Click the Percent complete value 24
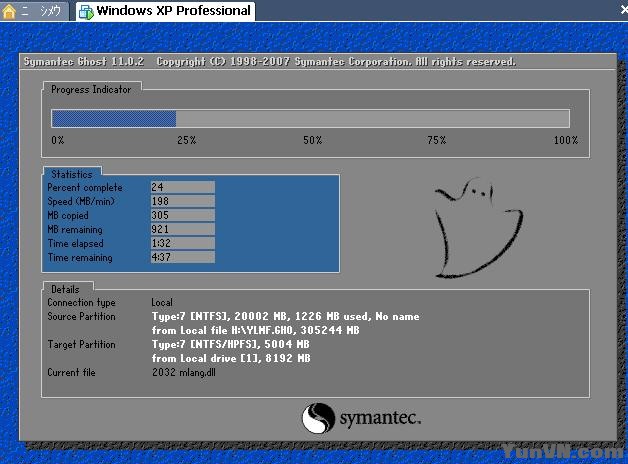The height and width of the screenshot is (464, 628). (183, 187)
